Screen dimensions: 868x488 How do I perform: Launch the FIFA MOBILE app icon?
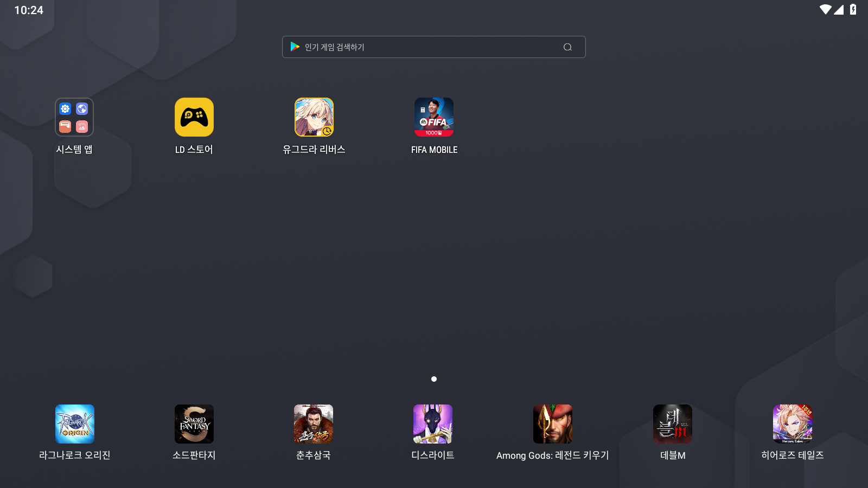point(434,117)
